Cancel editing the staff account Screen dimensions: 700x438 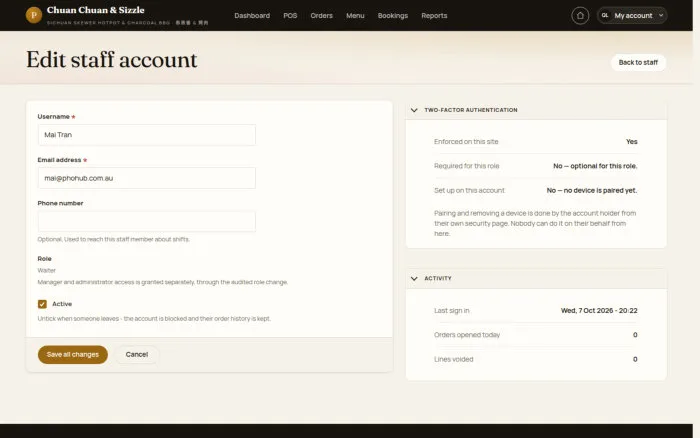[x=137, y=355]
